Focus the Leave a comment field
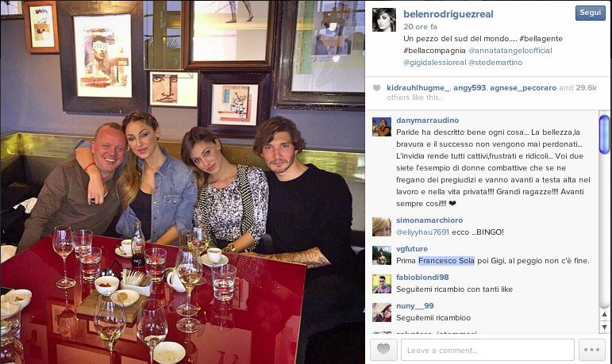The width and height of the screenshot is (612, 364). [487, 350]
